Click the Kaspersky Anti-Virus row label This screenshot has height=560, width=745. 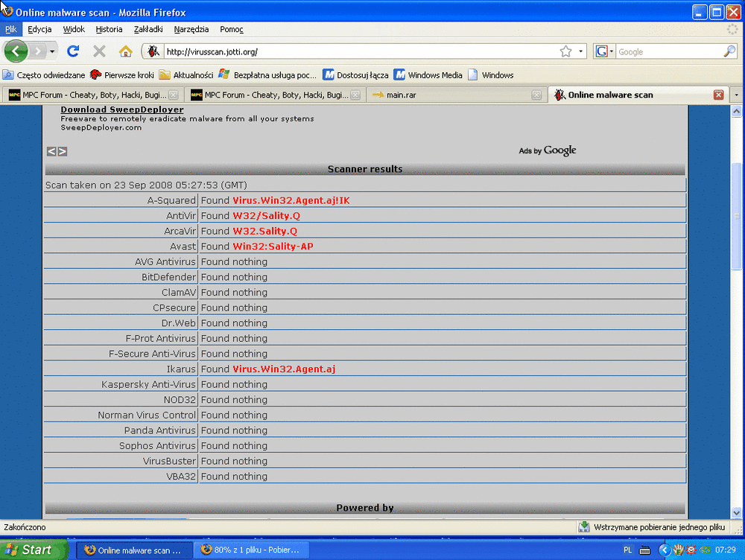tap(148, 384)
